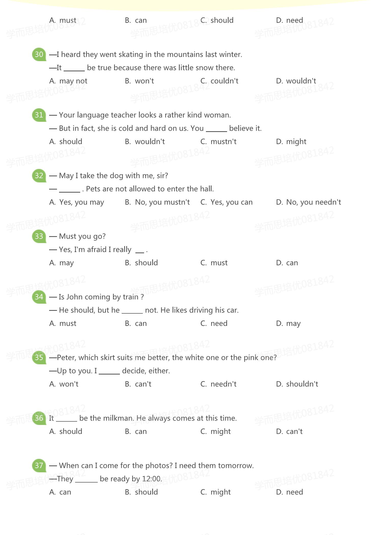This screenshot has height=535, width=392.
Task: Pick option A. should for question 36
Action: [x=66, y=432]
